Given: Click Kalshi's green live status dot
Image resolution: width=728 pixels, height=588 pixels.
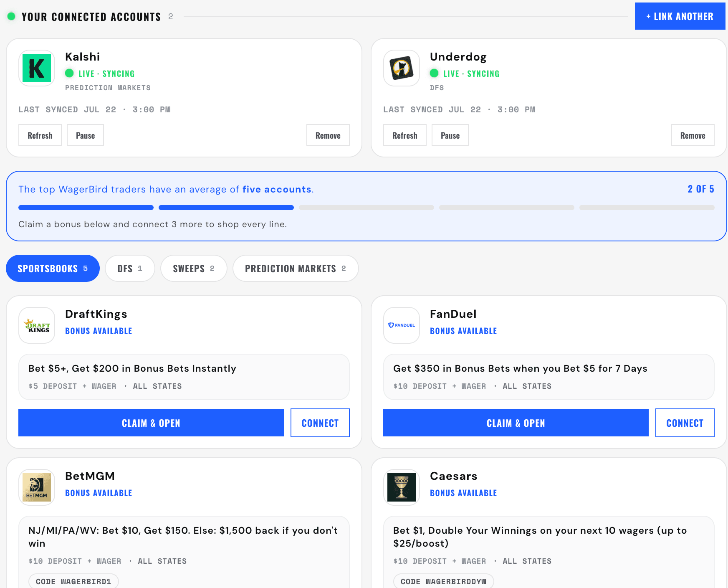Looking at the screenshot, I should (69, 73).
